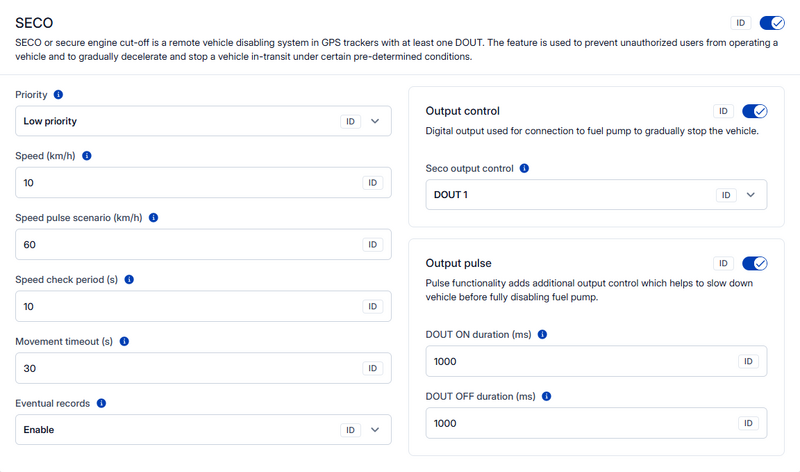
Task: Click Movement timeout info icon
Action: tap(124, 342)
